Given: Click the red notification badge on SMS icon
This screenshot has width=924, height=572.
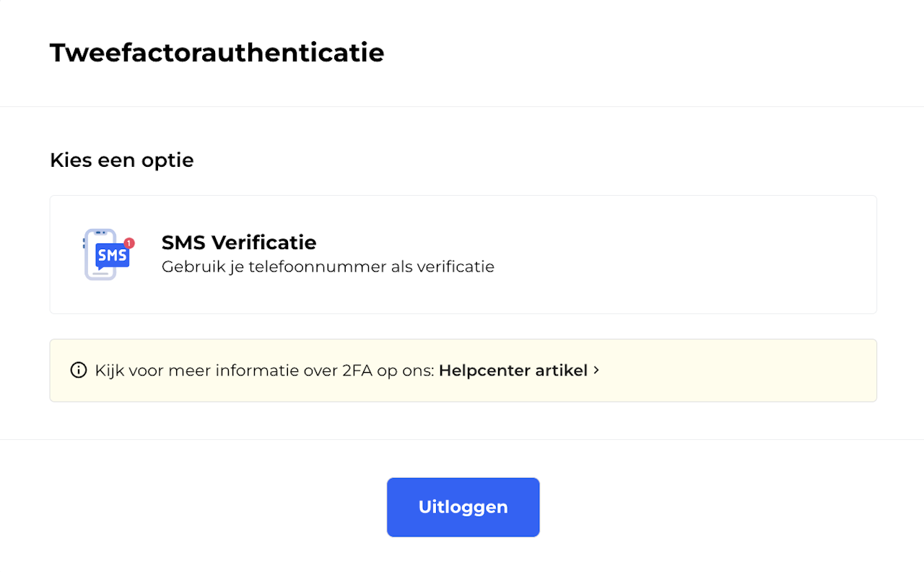Looking at the screenshot, I should 129,243.
